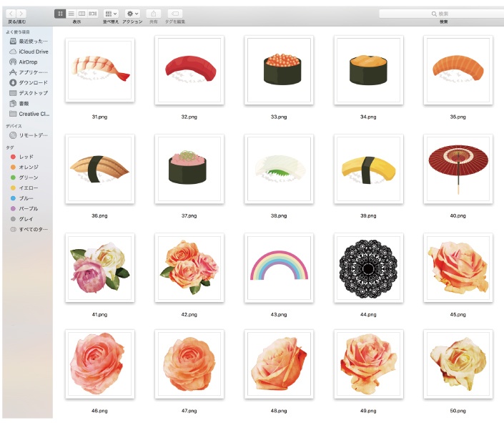Viewport: 504px width, 423px height.
Task: Click in the search field
Action: click(442, 14)
